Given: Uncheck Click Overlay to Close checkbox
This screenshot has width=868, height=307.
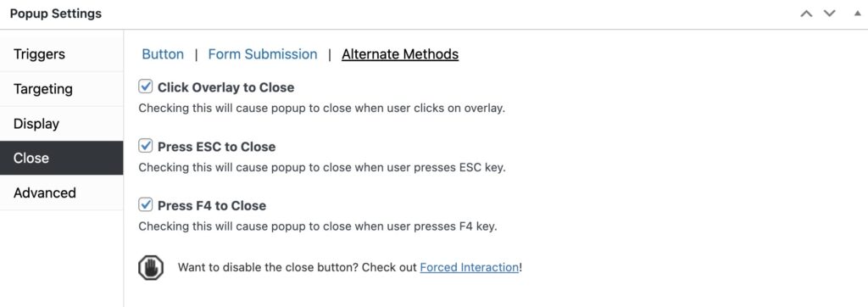Looking at the screenshot, I should (x=146, y=87).
